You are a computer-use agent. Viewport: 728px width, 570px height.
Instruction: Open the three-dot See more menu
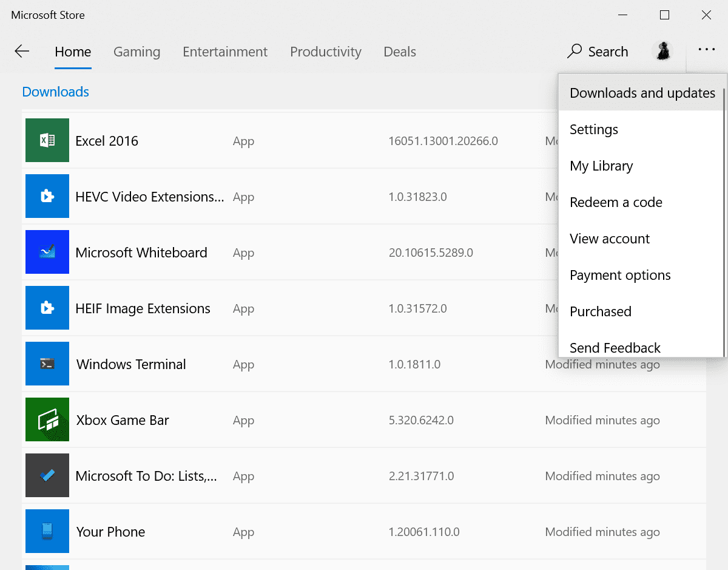point(707,50)
